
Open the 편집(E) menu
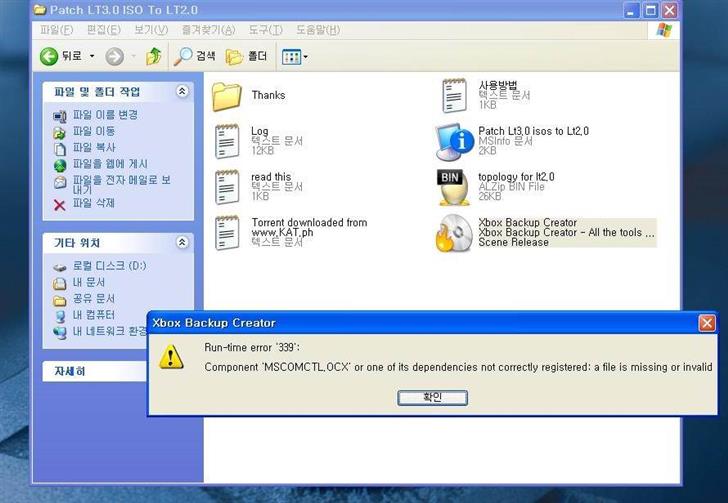(x=104, y=30)
